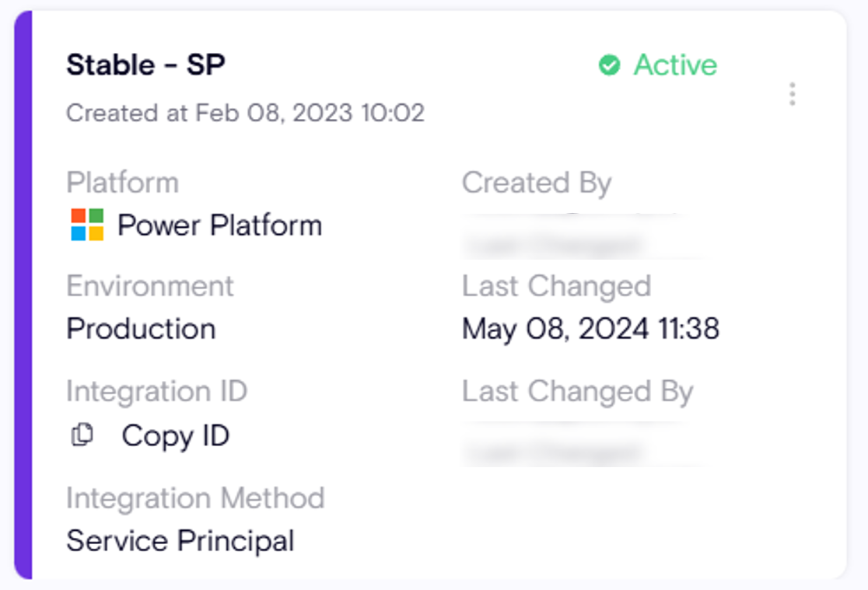868x590 pixels.
Task: Open the three-dot options menu
Action: [x=792, y=94]
